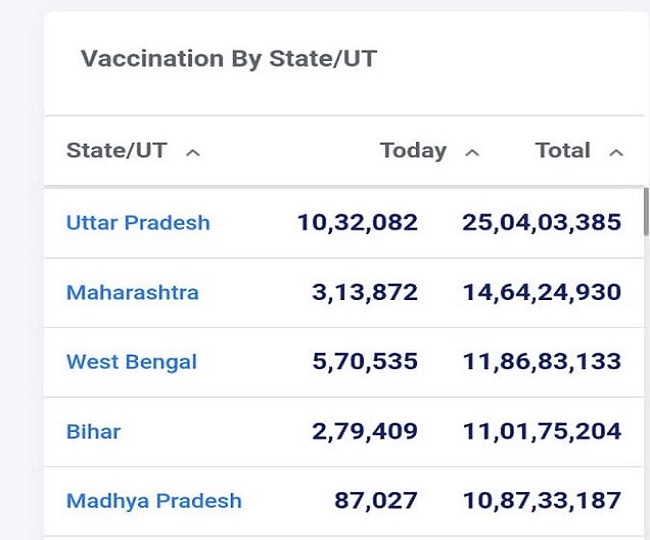This screenshot has height=540, width=650.
Task: Select Maharashtra today count 3,13,872
Action: [365, 292]
